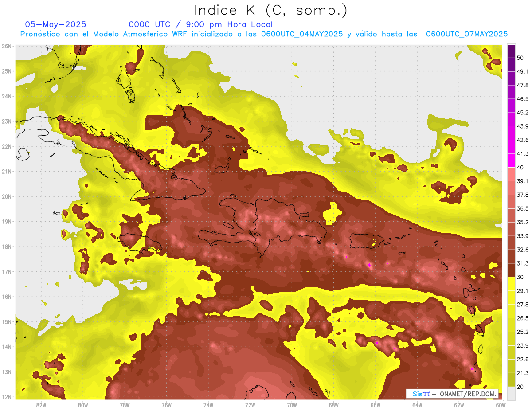Click the 74W longitude label
Viewport: 532px width, 411px height.
tap(208, 405)
